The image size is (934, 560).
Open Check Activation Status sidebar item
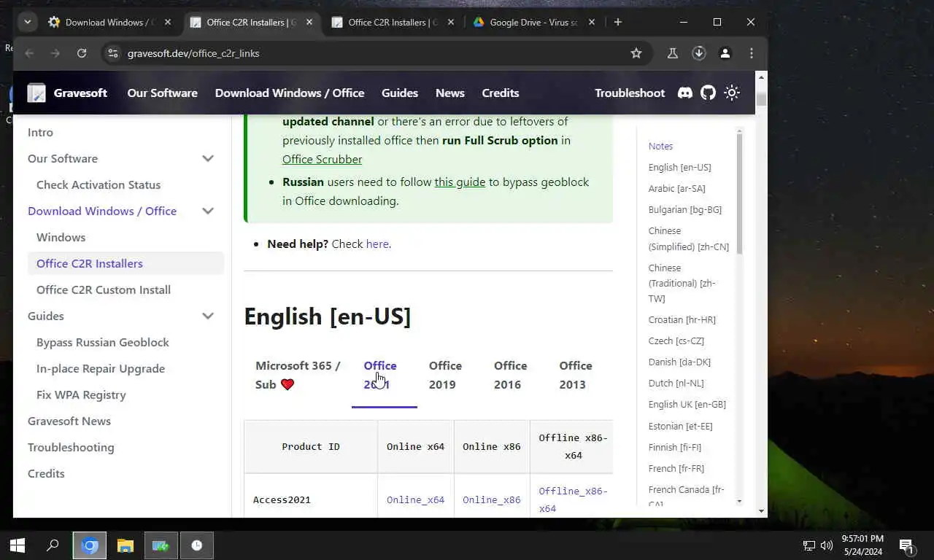point(99,184)
